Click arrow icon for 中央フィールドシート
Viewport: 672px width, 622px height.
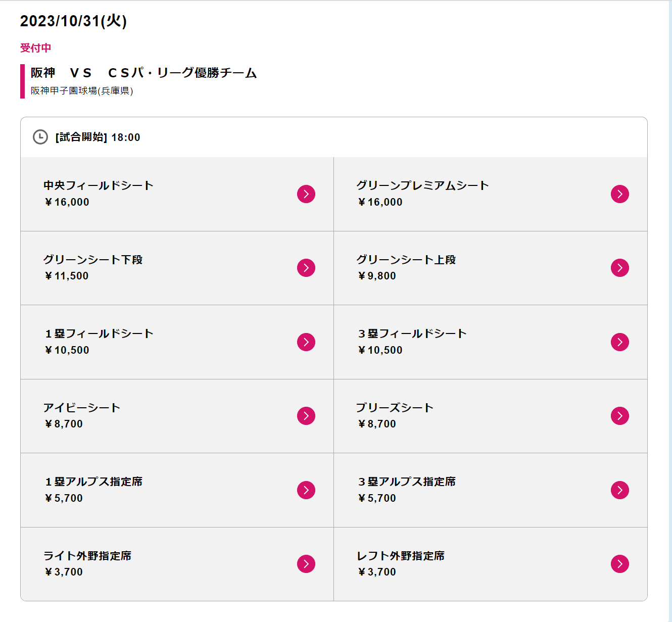pos(306,194)
